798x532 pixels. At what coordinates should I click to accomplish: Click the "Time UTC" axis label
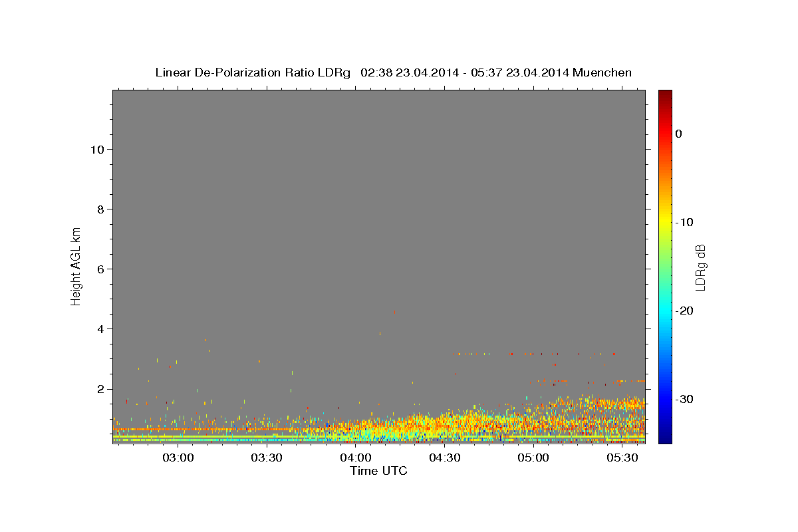point(378,471)
